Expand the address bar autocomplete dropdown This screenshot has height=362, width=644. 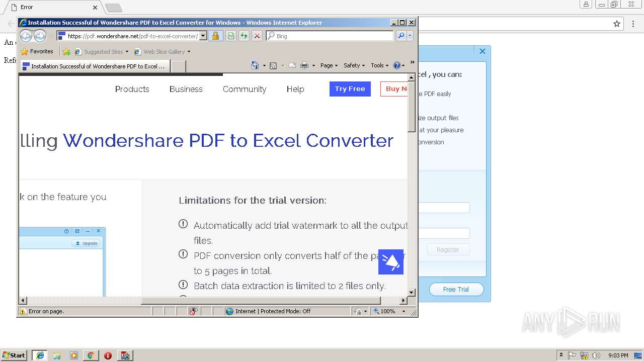point(203,36)
